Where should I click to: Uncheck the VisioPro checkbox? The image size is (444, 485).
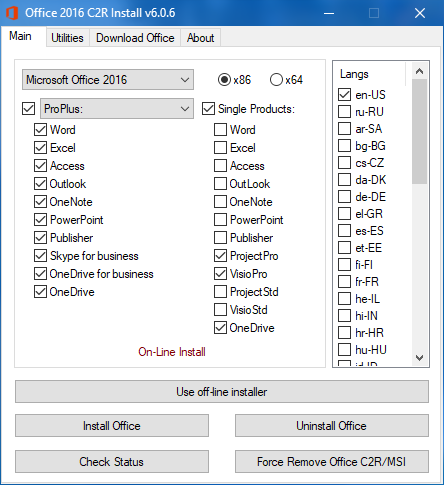(x=220, y=274)
